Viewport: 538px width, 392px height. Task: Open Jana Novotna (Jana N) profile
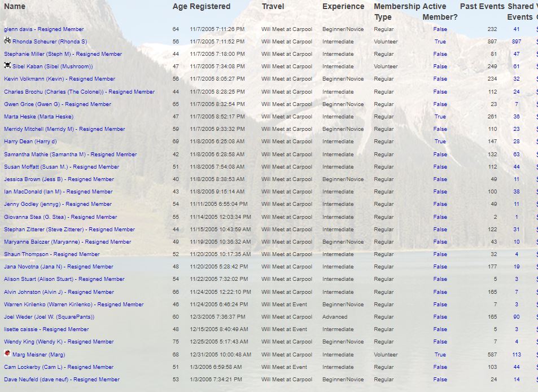pos(59,267)
